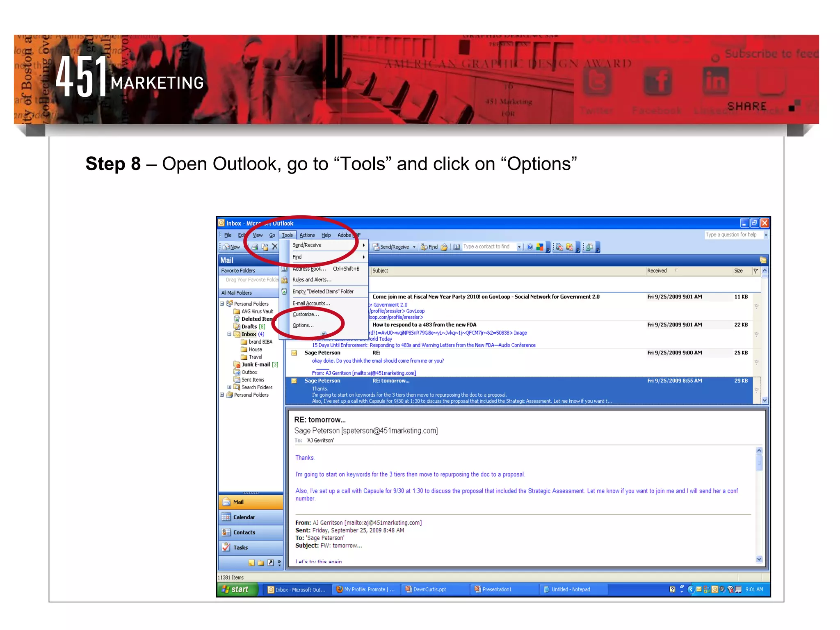The image size is (840, 630).
Task: Click the Empty Deleted Items recycle icon
Action: point(284,292)
